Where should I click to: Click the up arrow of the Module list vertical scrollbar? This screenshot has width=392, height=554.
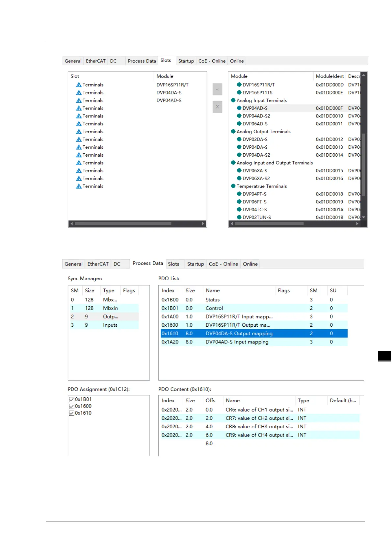pyautogui.click(x=364, y=75)
